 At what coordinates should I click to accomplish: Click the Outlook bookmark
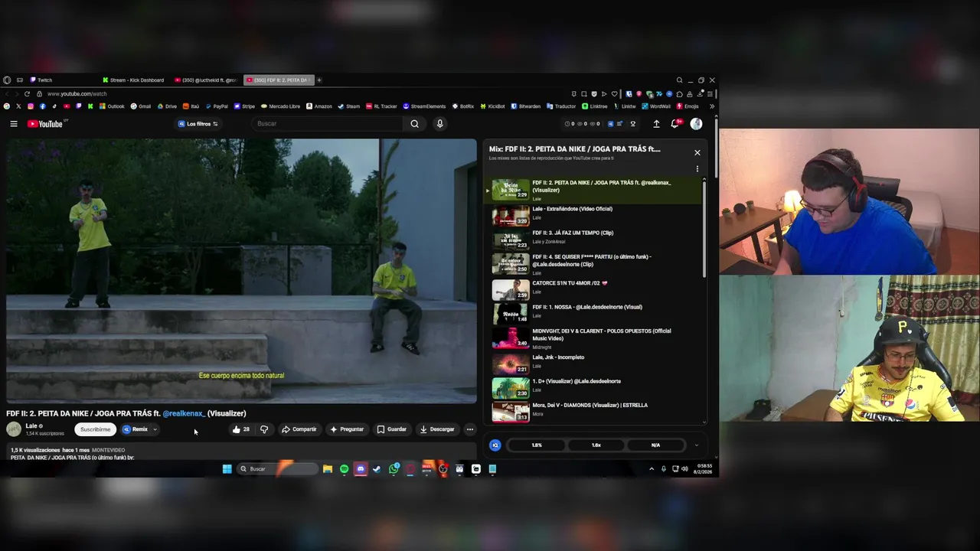[x=112, y=106]
